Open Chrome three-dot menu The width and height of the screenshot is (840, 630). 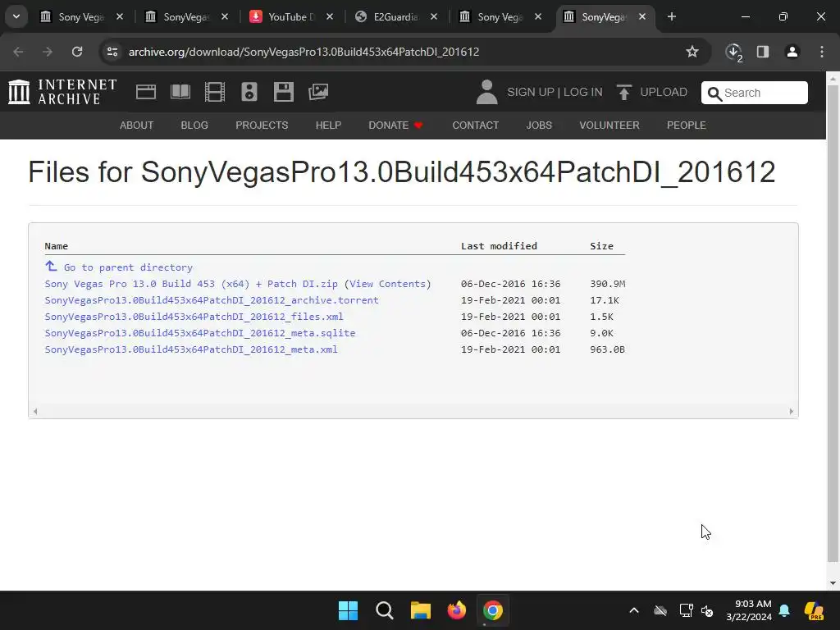click(822, 52)
